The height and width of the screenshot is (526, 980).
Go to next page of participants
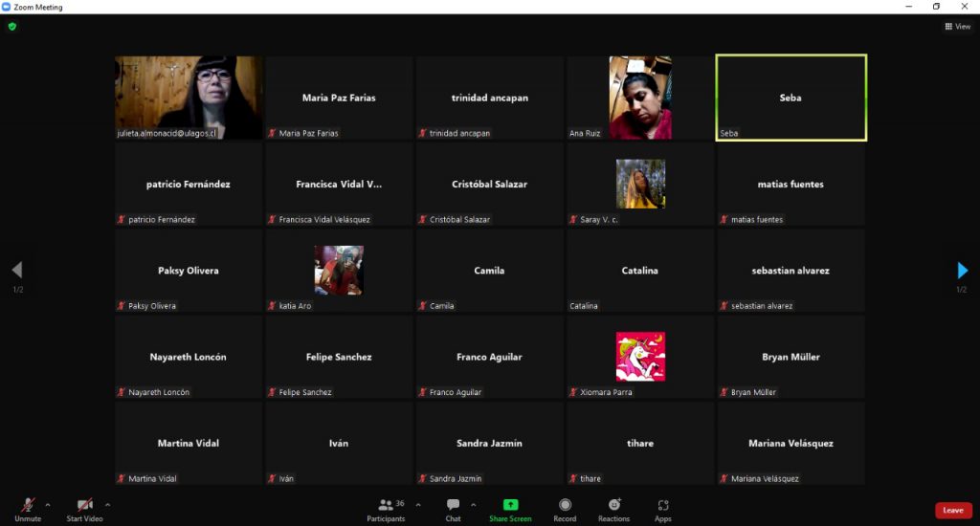(x=962, y=271)
